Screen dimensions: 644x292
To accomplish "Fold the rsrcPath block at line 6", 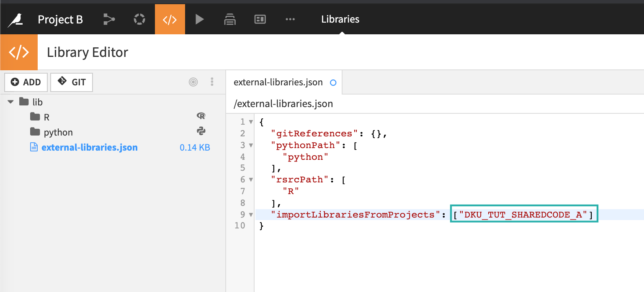I will tap(251, 180).
